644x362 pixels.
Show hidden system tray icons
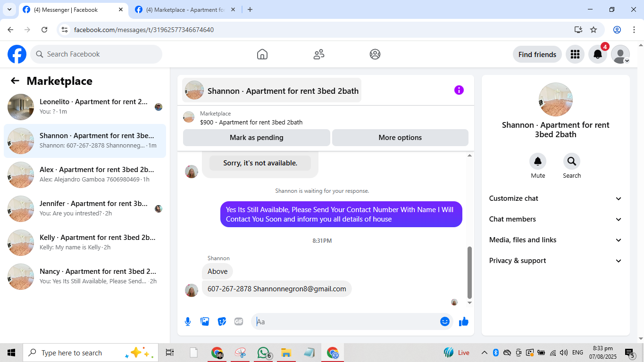pyautogui.click(x=484, y=353)
